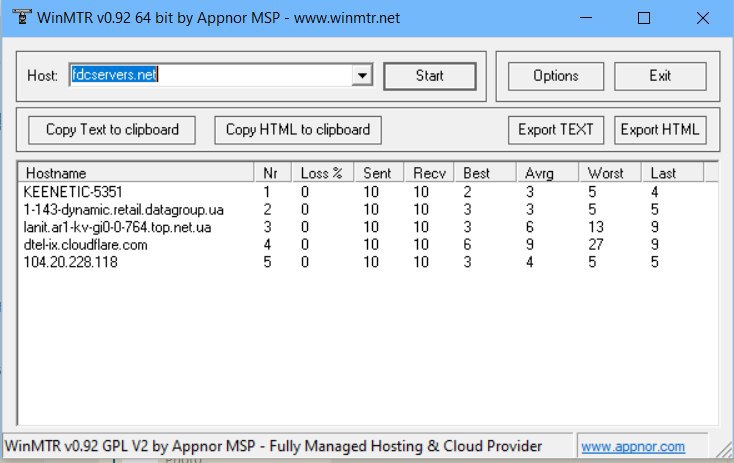
Task: Click the Exit button
Action: (x=660, y=76)
